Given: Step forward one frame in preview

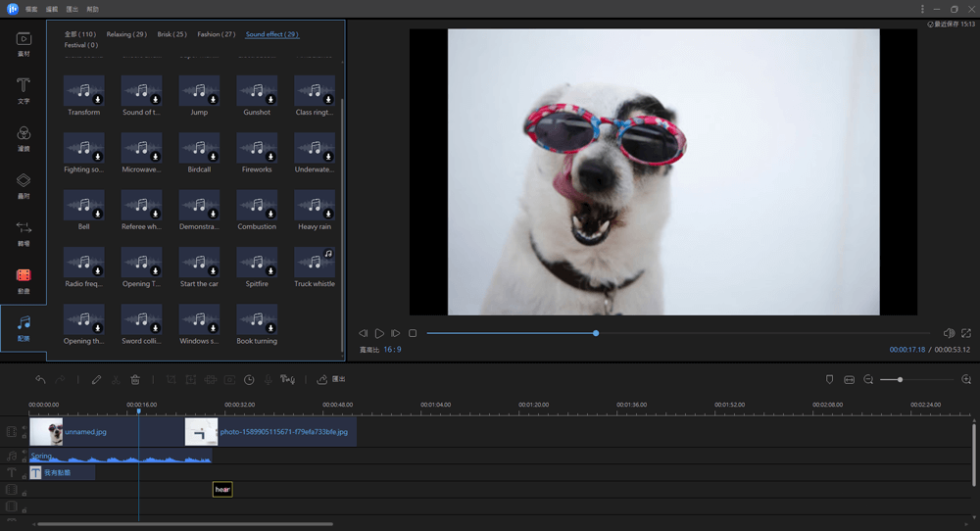Looking at the screenshot, I should [x=396, y=333].
